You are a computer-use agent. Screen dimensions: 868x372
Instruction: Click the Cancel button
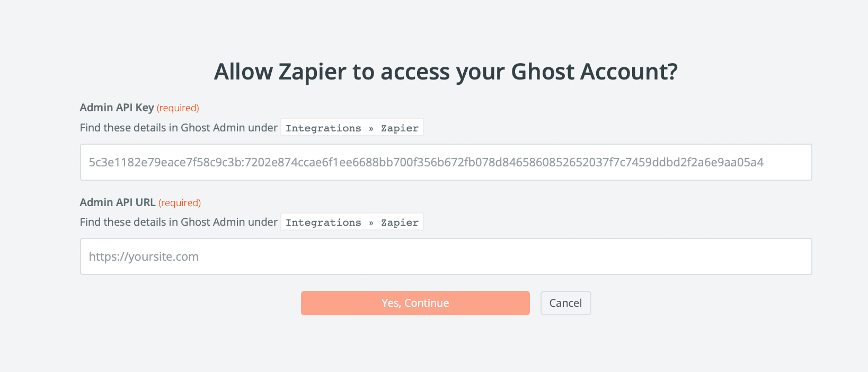pyautogui.click(x=565, y=303)
